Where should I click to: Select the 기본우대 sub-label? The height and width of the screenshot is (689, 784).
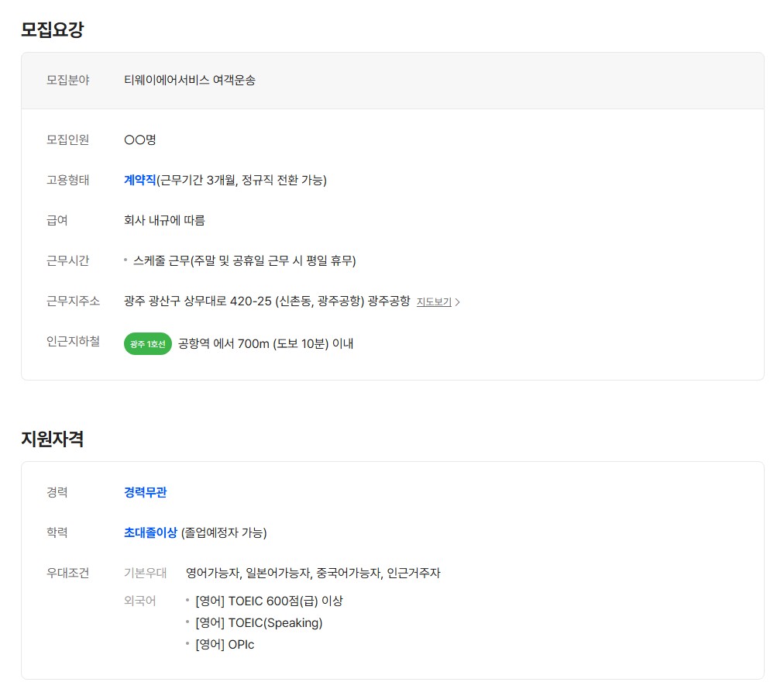[x=145, y=573]
